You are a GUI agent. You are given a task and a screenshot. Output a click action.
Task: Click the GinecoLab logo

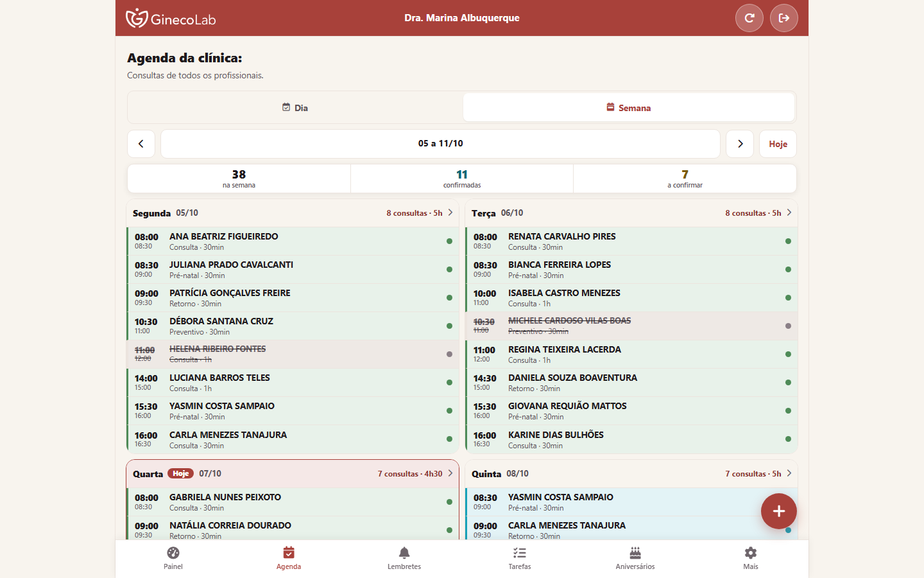pyautogui.click(x=171, y=19)
